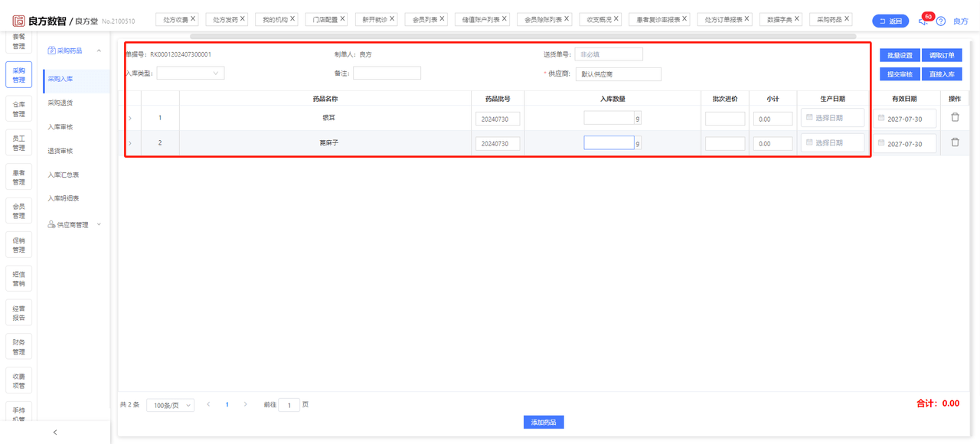Go to 仓库管理 module
The width and height of the screenshot is (980, 444).
(18, 109)
